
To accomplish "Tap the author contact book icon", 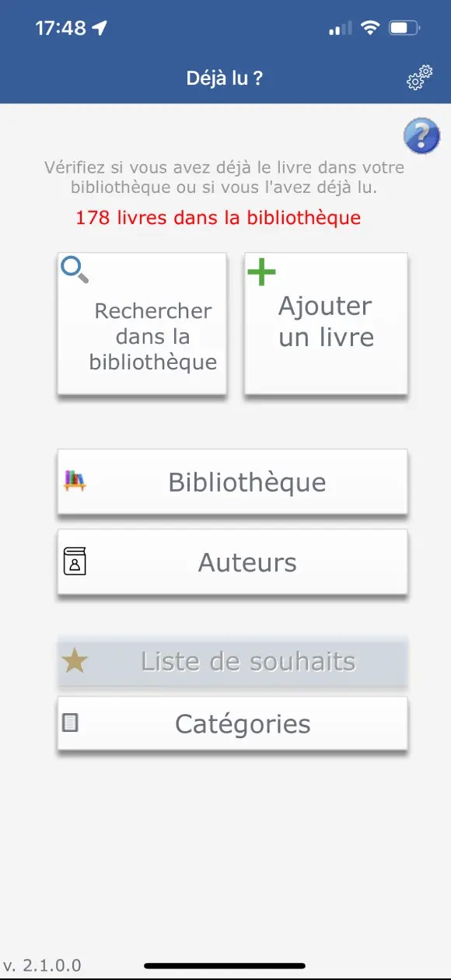I will pos(75,562).
